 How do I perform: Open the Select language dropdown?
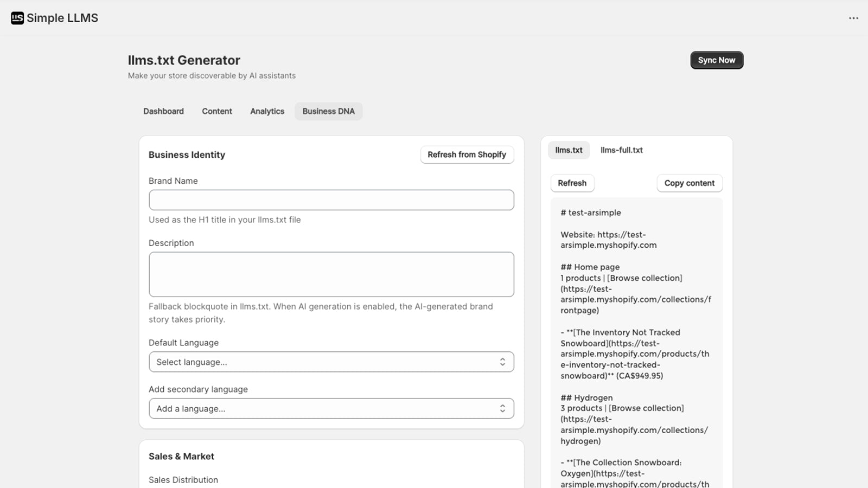[325, 362]
